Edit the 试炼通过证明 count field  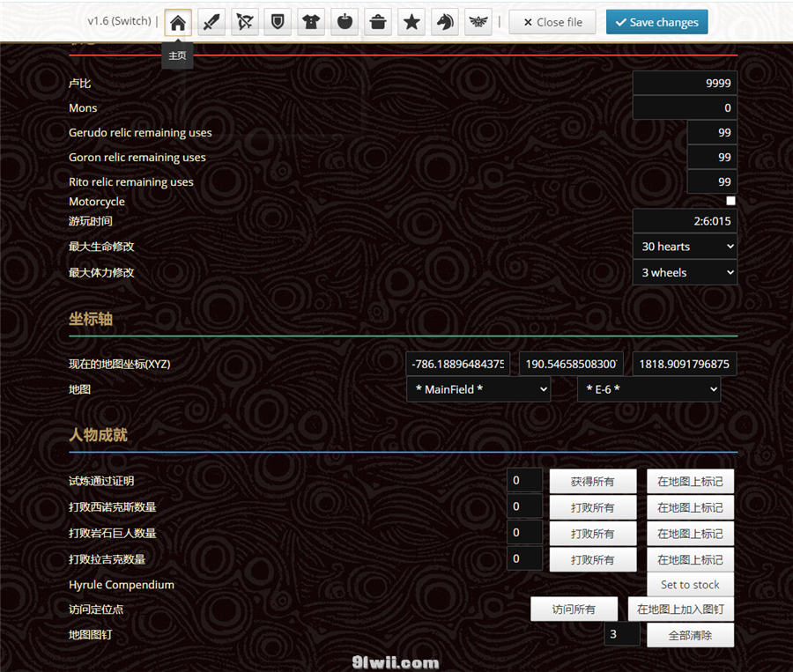pyautogui.click(x=524, y=480)
